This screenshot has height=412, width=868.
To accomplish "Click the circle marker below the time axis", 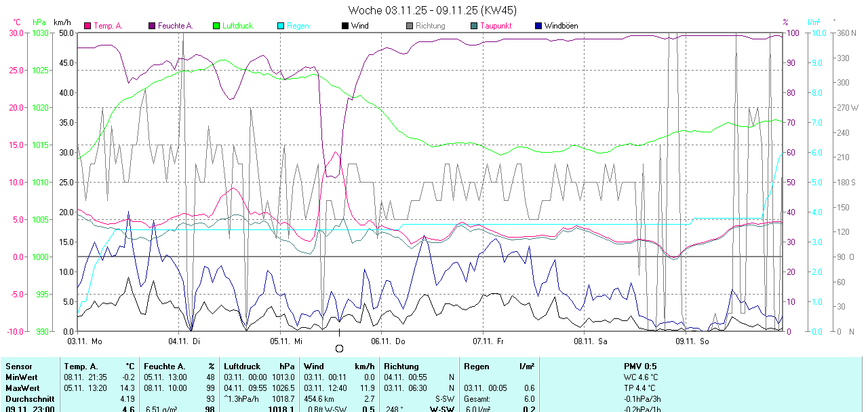I will tap(340, 348).
